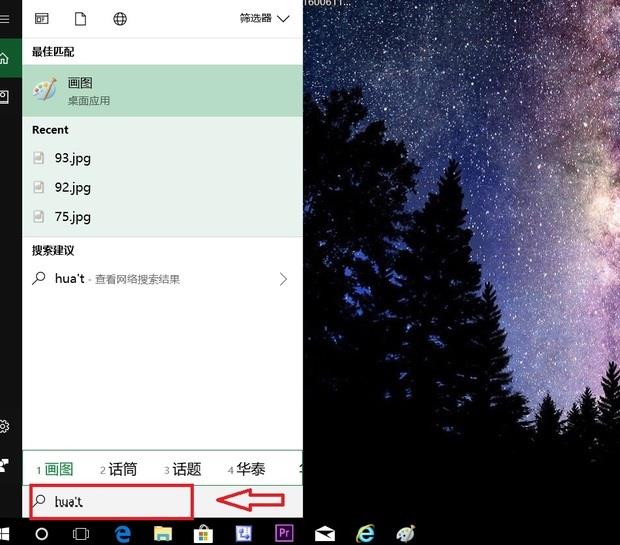Choose IME candidate 1 画图

(56, 469)
